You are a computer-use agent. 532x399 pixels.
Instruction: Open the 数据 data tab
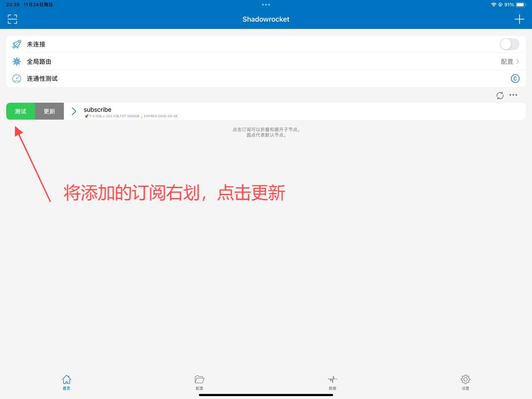tap(332, 382)
